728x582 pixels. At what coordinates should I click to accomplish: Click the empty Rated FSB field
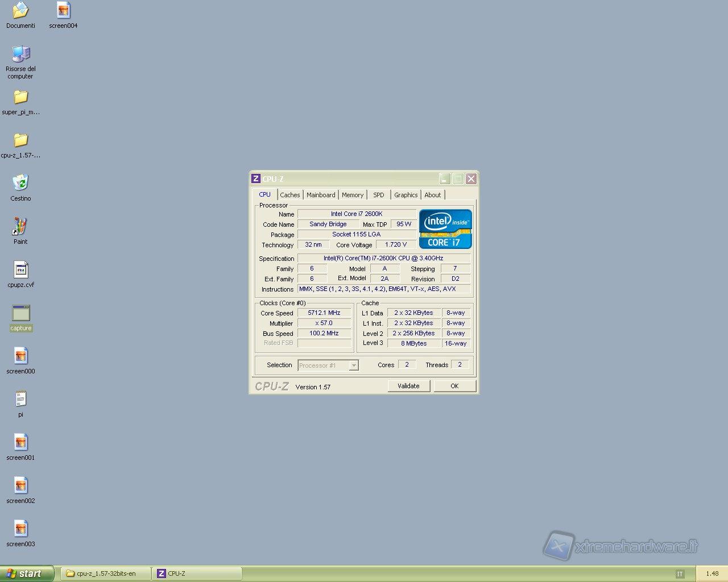click(324, 343)
